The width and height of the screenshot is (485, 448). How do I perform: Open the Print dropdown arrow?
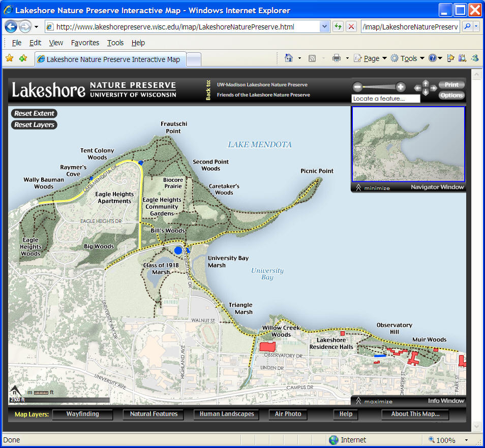(x=347, y=58)
